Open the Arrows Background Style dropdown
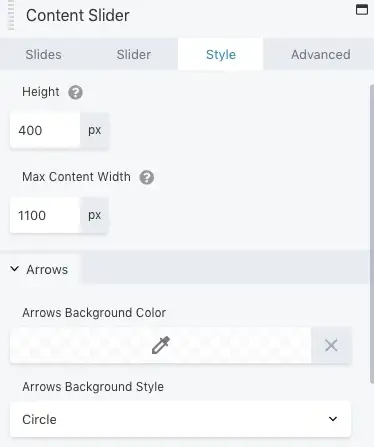This screenshot has width=374, height=447. (180, 419)
